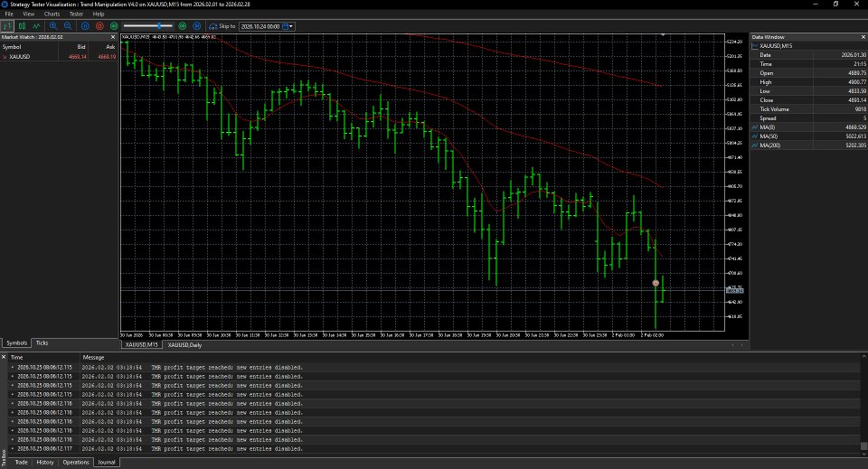Viewport: 868px width, 469px height.
Task: Close the Toolbox journal panel
Action: click(x=4, y=357)
